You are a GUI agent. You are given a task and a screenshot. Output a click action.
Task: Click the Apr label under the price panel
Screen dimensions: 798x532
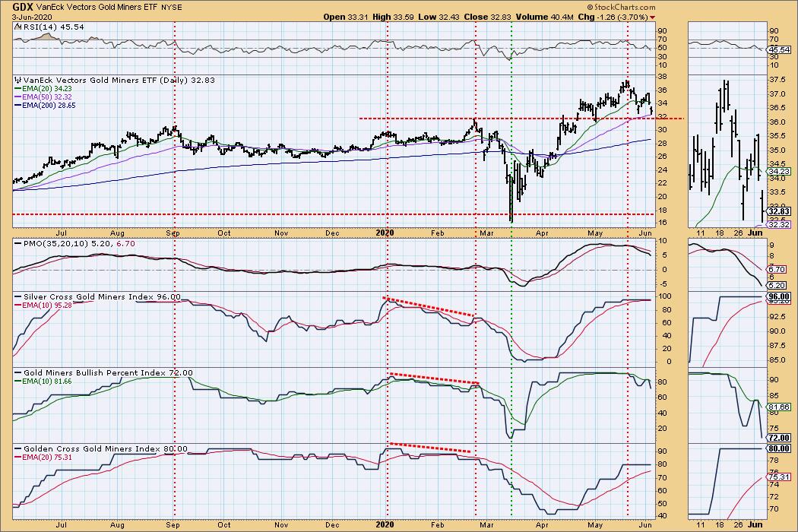[x=542, y=233]
